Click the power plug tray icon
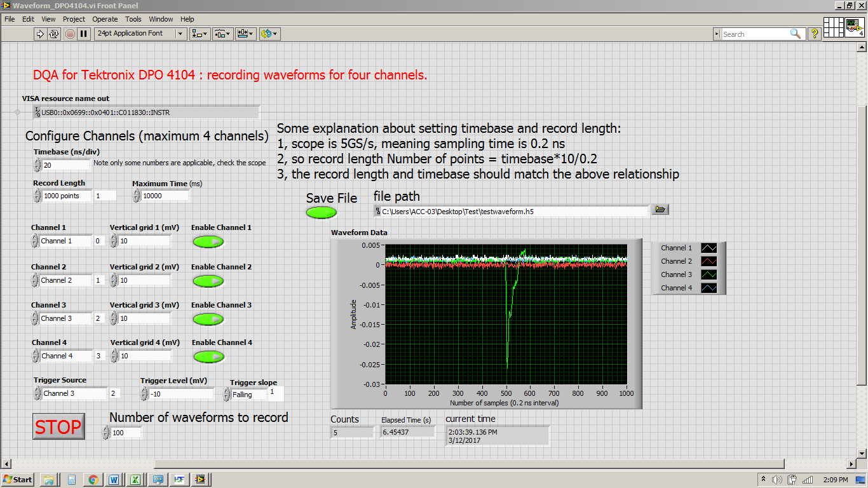The width and height of the screenshot is (868, 488). (792, 480)
